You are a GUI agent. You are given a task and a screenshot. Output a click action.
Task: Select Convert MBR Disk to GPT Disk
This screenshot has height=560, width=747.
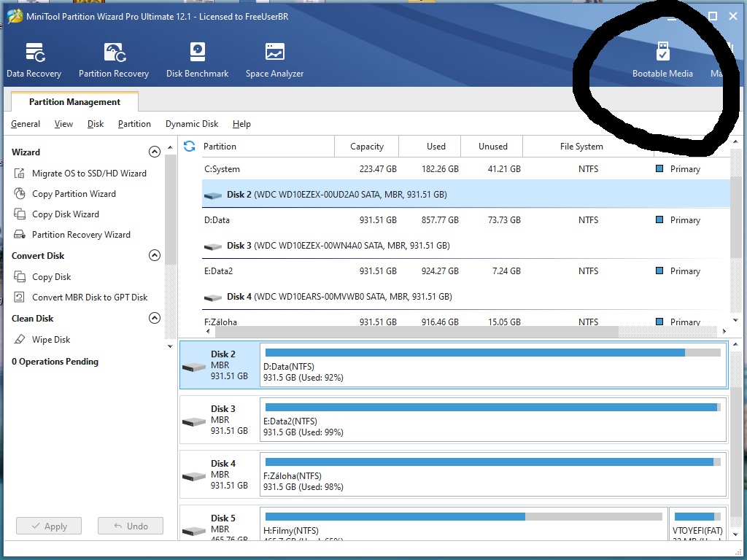click(x=89, y=297)
